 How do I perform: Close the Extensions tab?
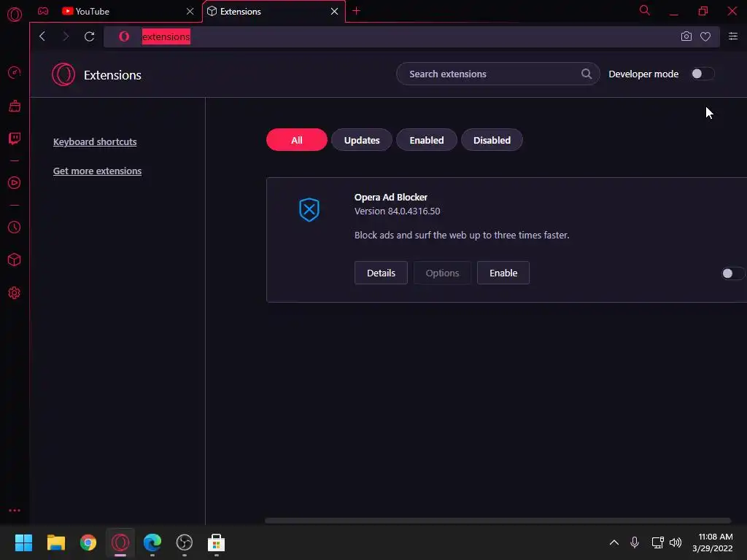point(334,12)
